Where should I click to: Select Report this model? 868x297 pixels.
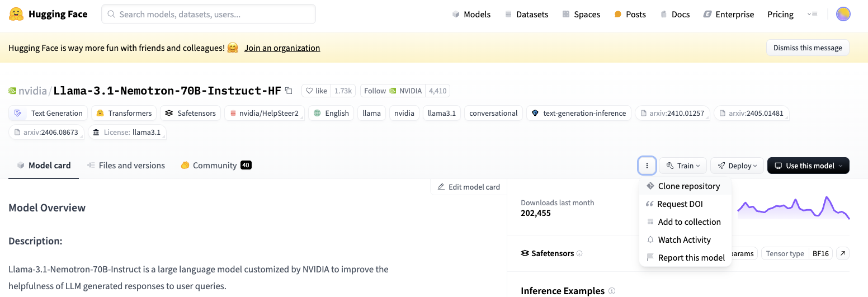pyautogui.click(x=685, y=258)
